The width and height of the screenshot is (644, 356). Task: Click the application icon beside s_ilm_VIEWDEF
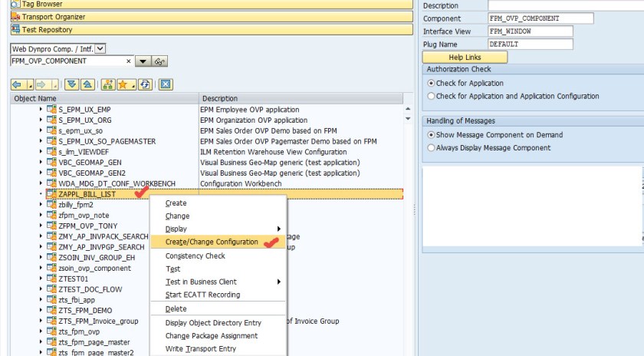tap(52, 152)
